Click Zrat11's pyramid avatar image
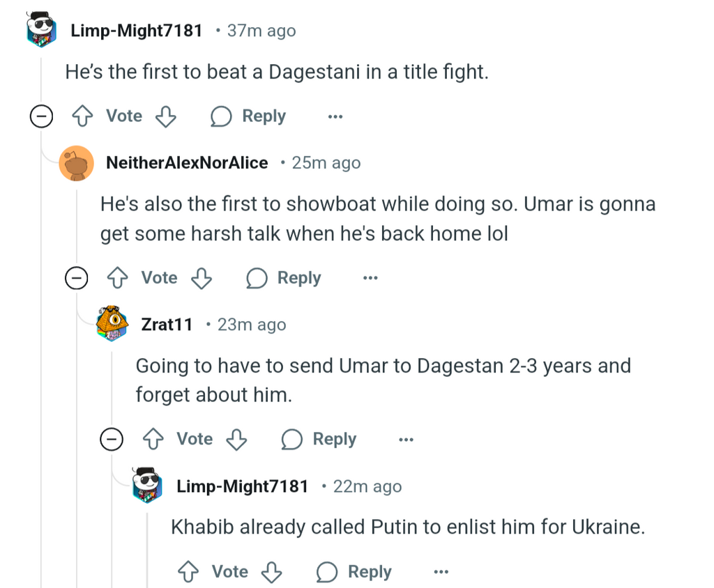 click(x=112, y=323)
